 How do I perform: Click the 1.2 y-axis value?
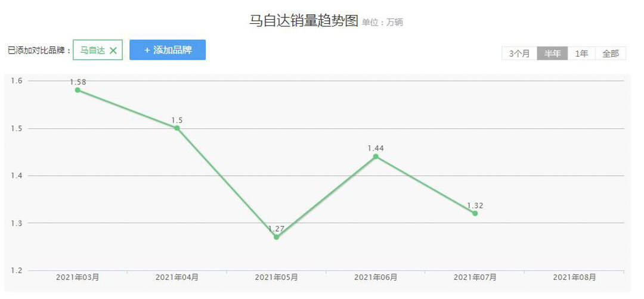16,270
